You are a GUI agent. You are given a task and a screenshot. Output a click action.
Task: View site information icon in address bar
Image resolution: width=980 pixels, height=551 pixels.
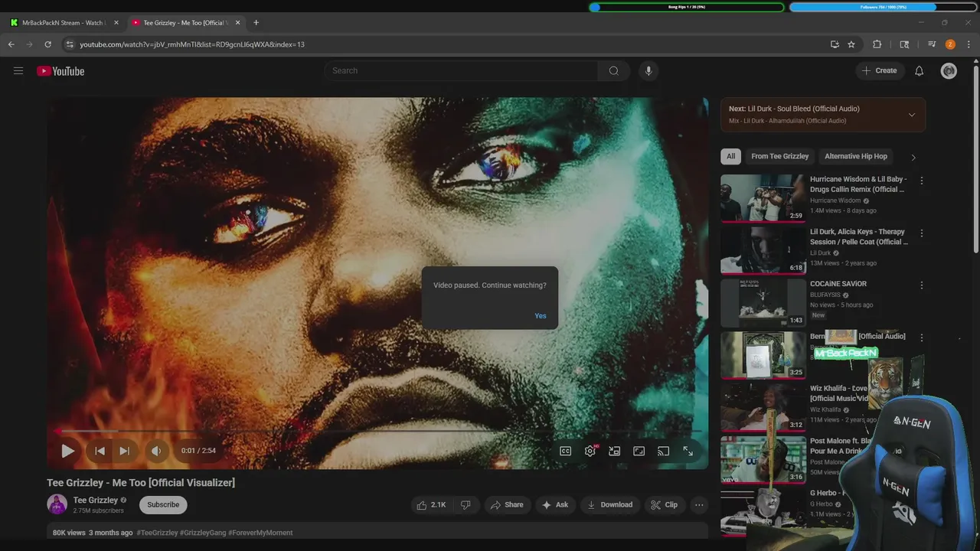pyautogui.click(x=70, y=44)
